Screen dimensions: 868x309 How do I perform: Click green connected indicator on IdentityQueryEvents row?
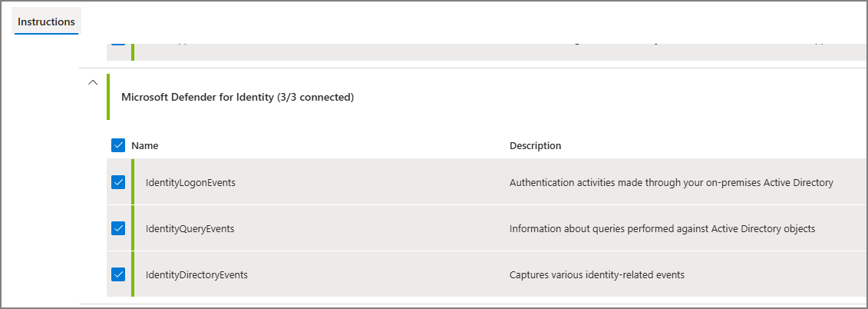[133, 228]
